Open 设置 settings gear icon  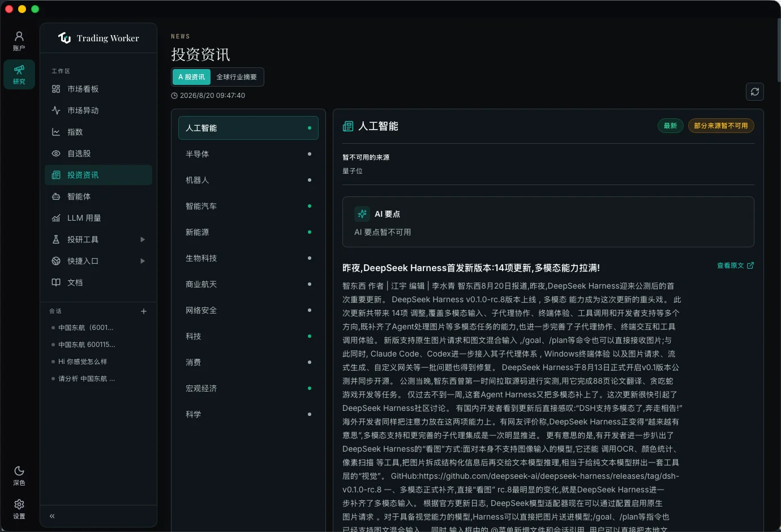(x=19, y=504)
